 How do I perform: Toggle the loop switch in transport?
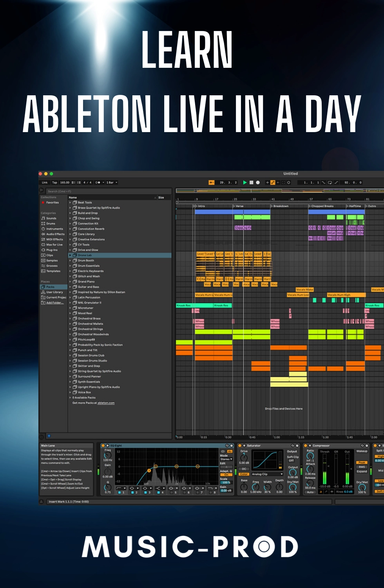coord(330,182)
